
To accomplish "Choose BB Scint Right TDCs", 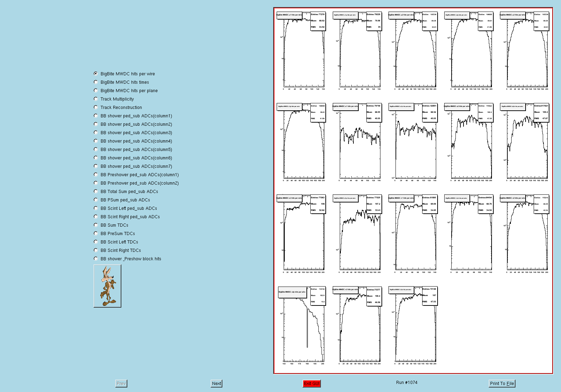I will point(117,250).
